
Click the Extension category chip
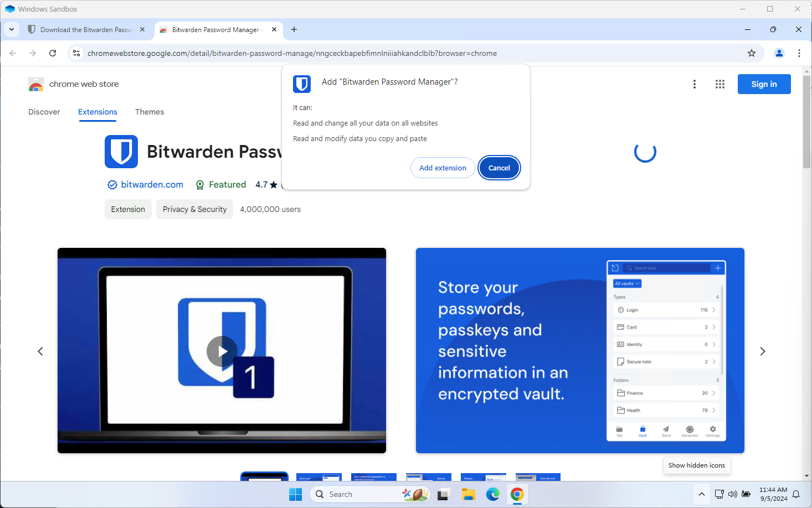tap(128, 209)
